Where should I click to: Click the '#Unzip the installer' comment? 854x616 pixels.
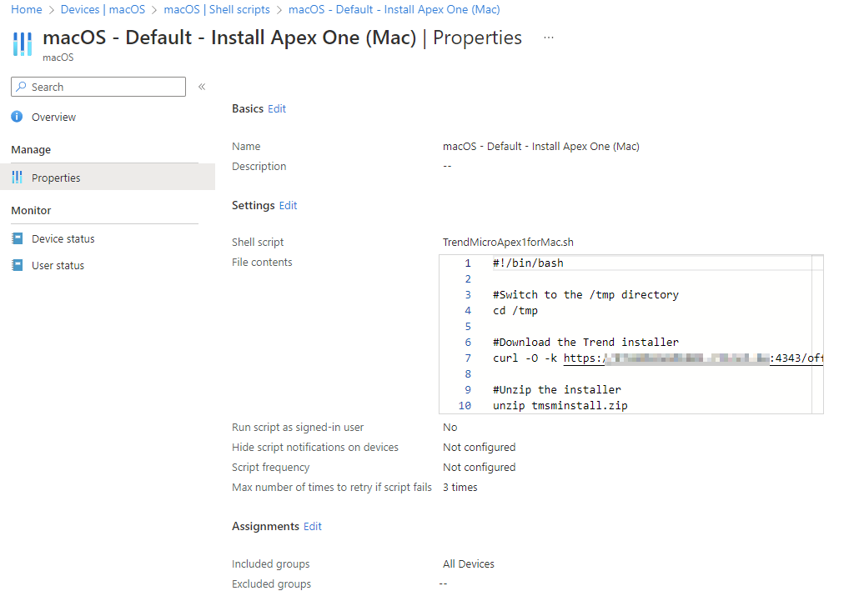tap(556, 390)
